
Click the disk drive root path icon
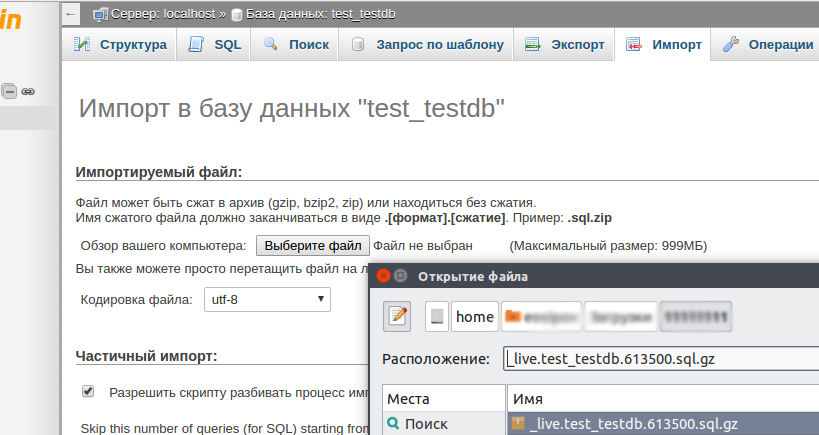pyautogui.click(x=436, y=316)
